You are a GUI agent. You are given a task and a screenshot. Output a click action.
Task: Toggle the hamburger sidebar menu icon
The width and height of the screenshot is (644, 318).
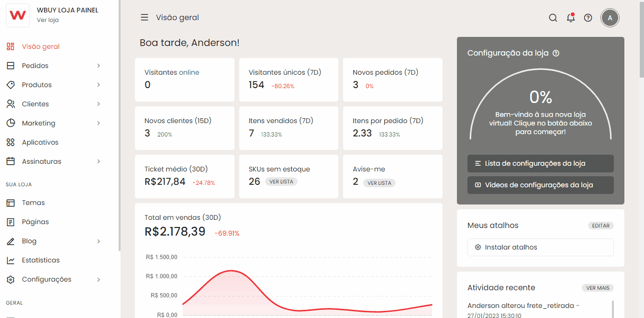(144, 18)
